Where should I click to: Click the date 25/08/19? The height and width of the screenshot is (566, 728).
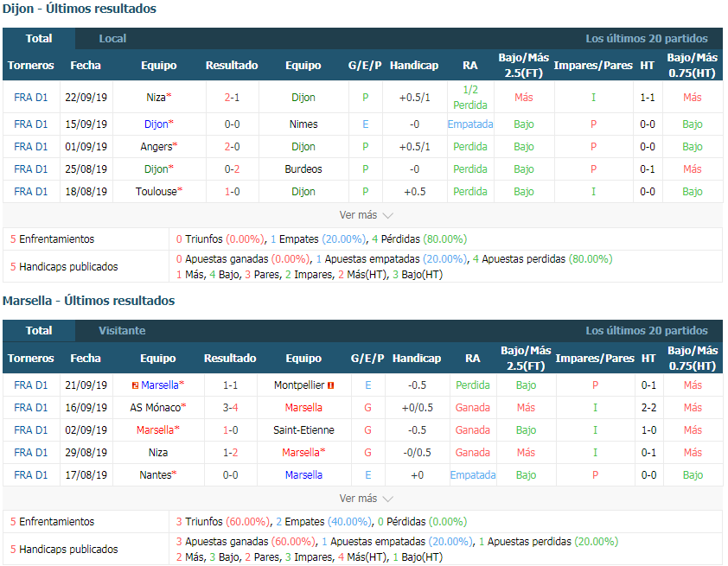86,169
